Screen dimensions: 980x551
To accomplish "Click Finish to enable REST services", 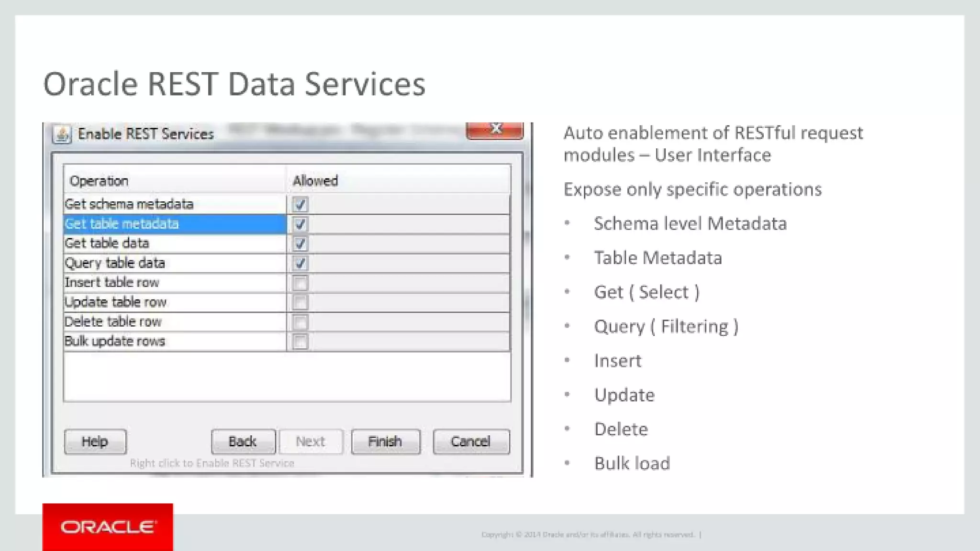I will pos(386,441).
